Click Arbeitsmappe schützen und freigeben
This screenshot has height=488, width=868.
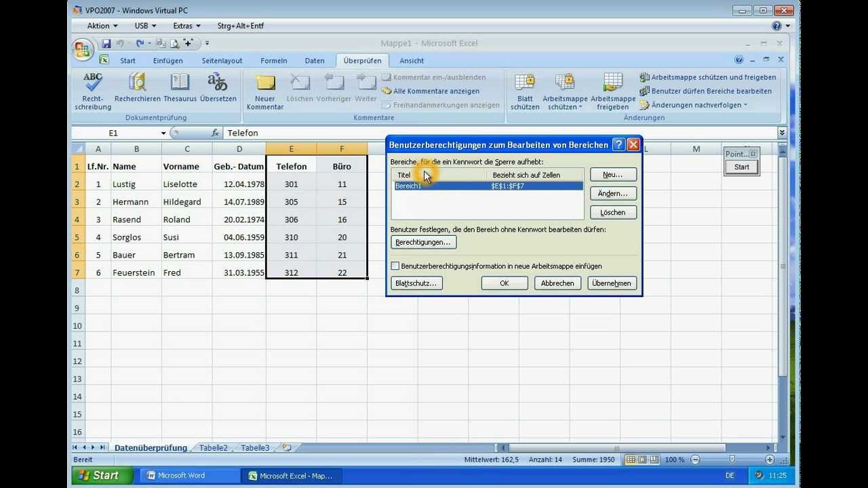coord(708,77)
